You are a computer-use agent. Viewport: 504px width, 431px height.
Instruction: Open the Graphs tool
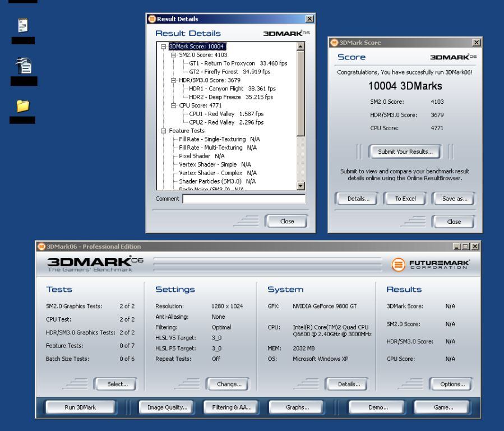[297, 407]
